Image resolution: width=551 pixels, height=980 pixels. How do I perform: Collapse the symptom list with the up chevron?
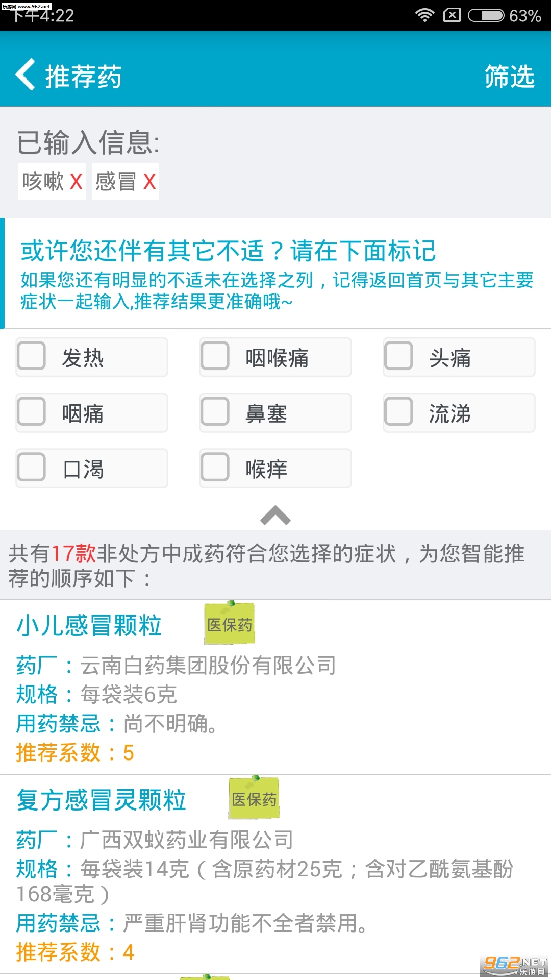pyautogui.click(x=275, y=516)
